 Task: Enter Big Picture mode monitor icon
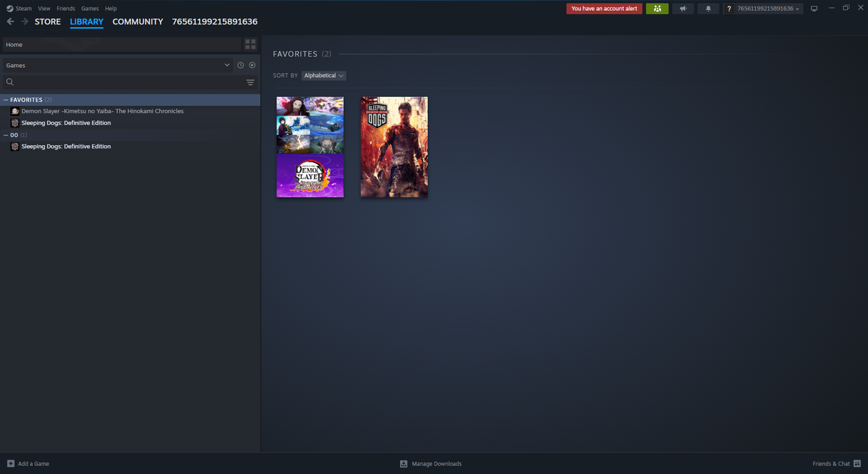tap(814, 9)
